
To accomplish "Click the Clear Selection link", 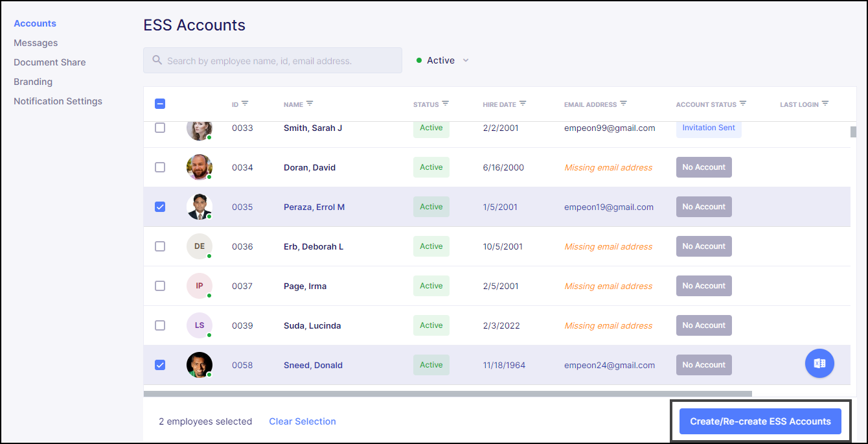I will point(303,421).
